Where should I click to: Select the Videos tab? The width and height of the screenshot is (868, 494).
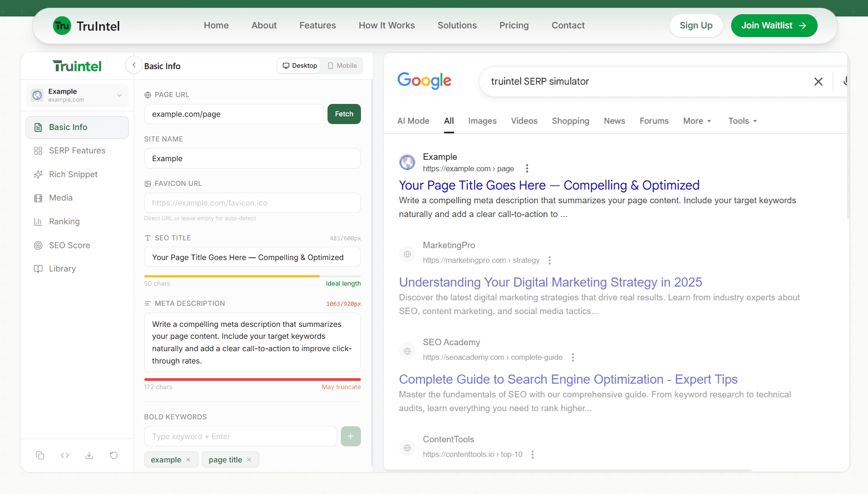pos(524,121)
